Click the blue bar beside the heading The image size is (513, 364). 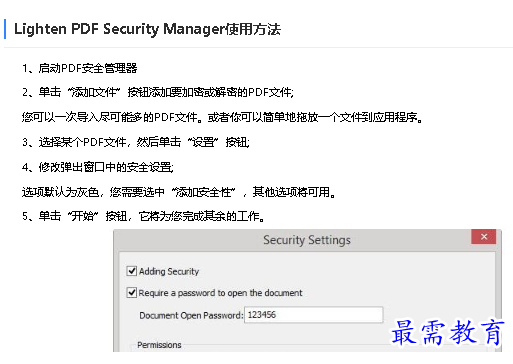click(5, 29)
